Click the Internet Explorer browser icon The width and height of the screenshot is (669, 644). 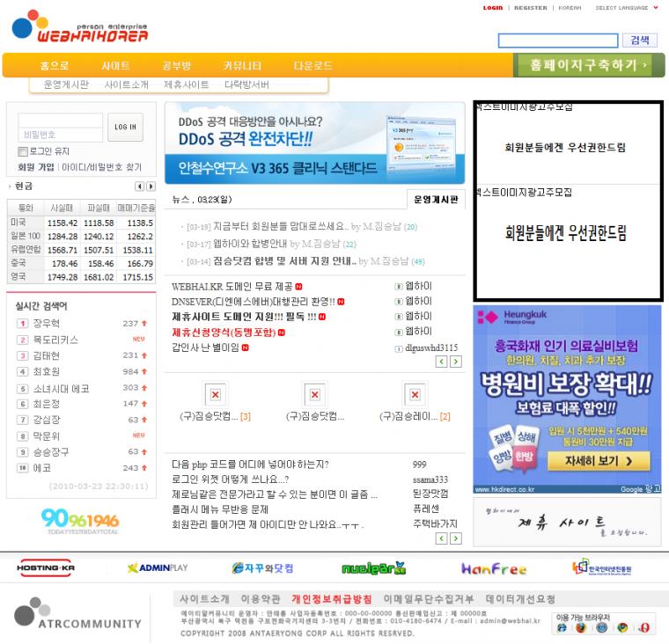pos(562,627)
